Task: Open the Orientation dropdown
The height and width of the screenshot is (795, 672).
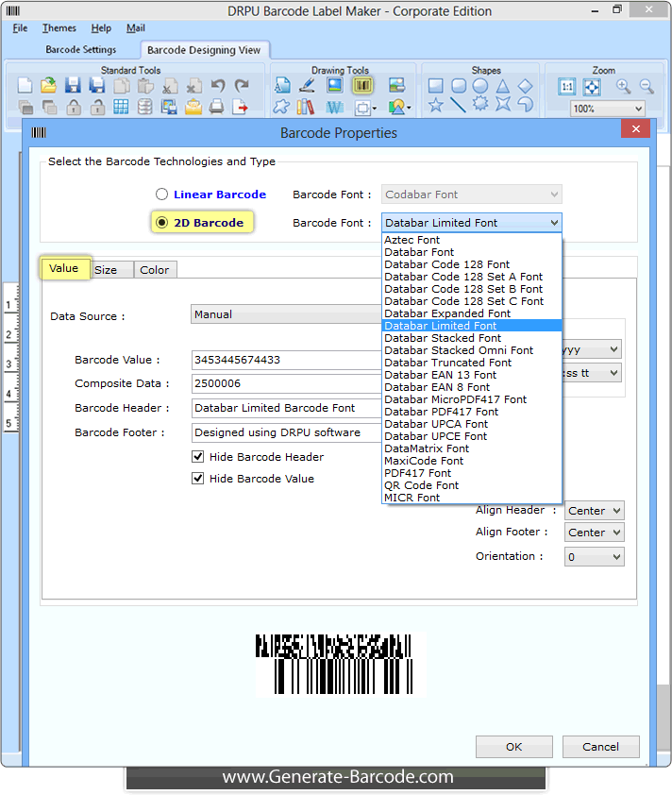Action: (x=595, y=557)
